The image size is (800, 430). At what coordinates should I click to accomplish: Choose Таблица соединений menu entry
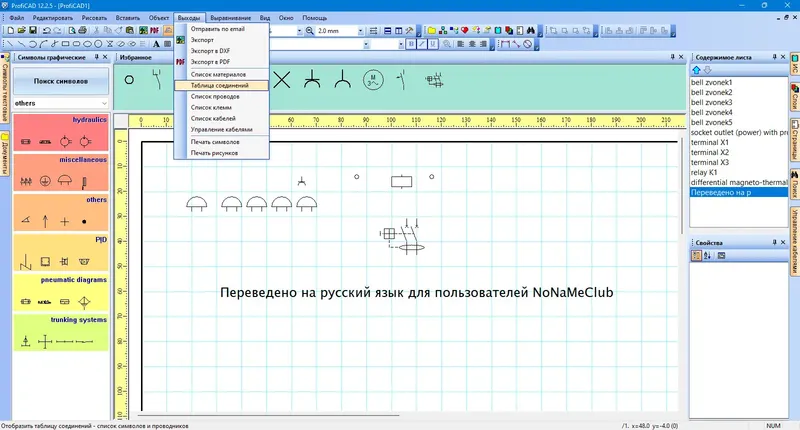pyautogui.click(x=221, y=85)
